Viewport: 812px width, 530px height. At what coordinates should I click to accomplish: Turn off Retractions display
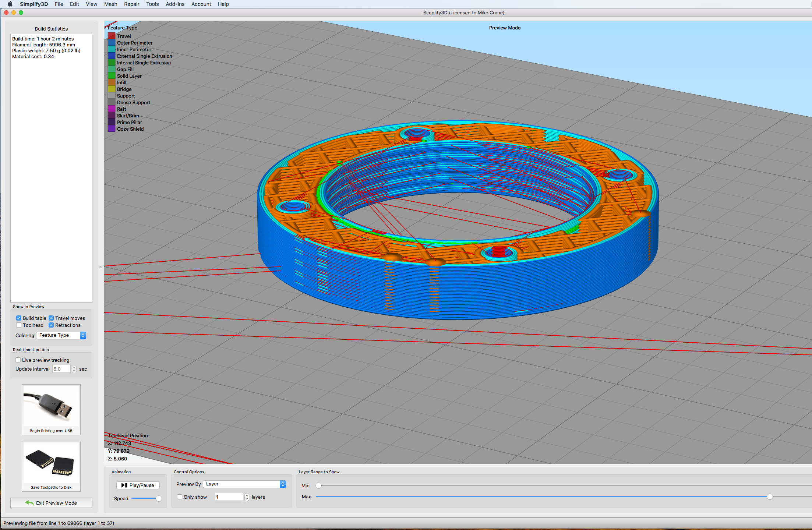point(51,325)
